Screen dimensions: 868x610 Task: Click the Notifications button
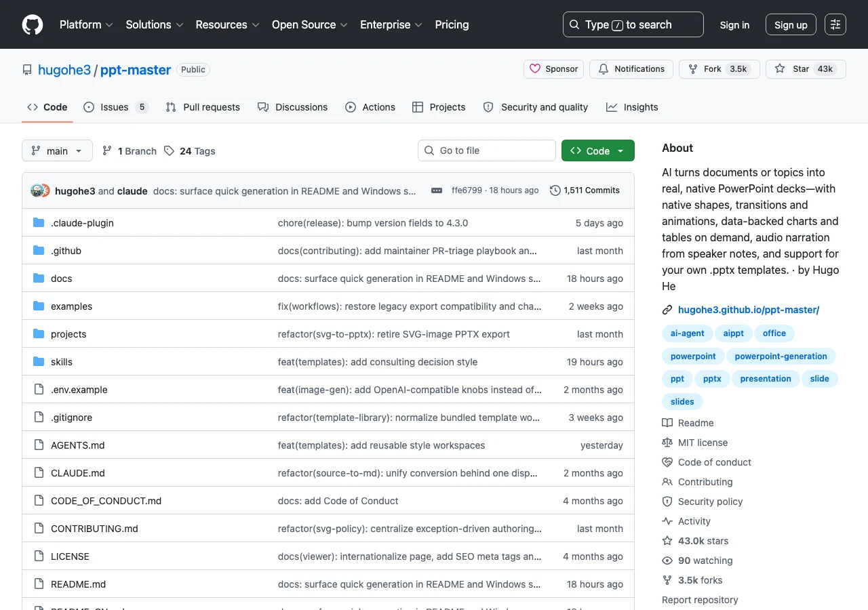[x=631, y=69]
